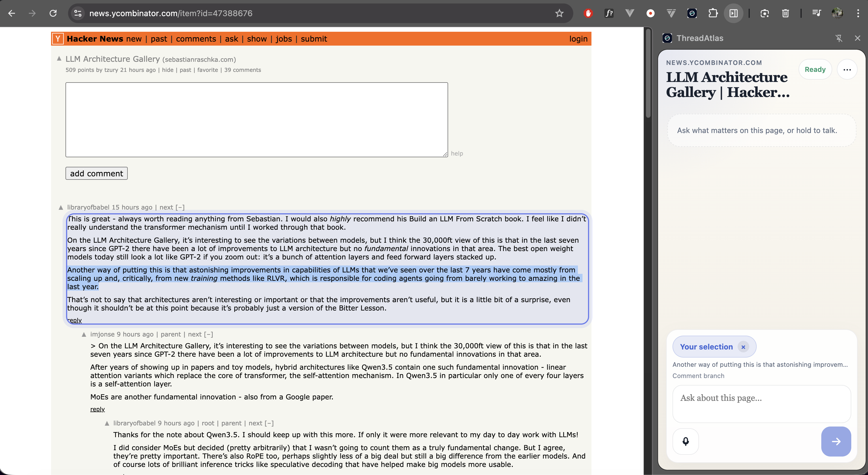Toggle the browser side panel button

[734, 13]
